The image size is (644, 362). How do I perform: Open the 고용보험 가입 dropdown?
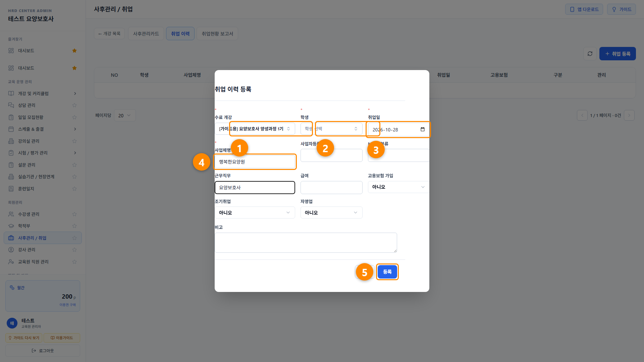(x=398, y=187)
